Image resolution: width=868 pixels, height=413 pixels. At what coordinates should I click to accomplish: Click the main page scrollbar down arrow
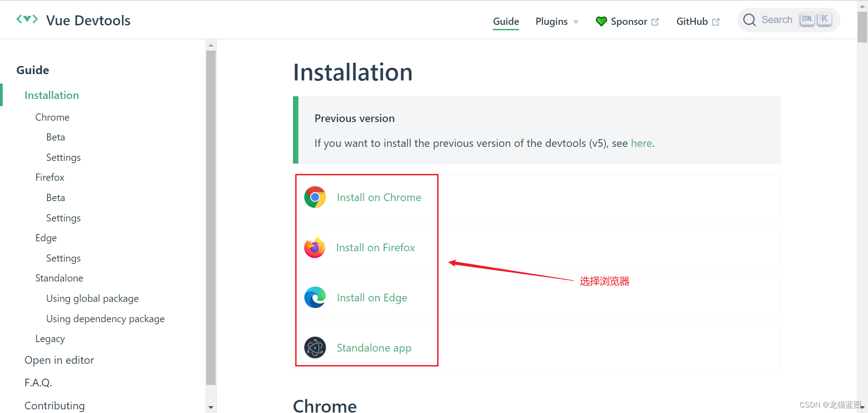(862, 408)
